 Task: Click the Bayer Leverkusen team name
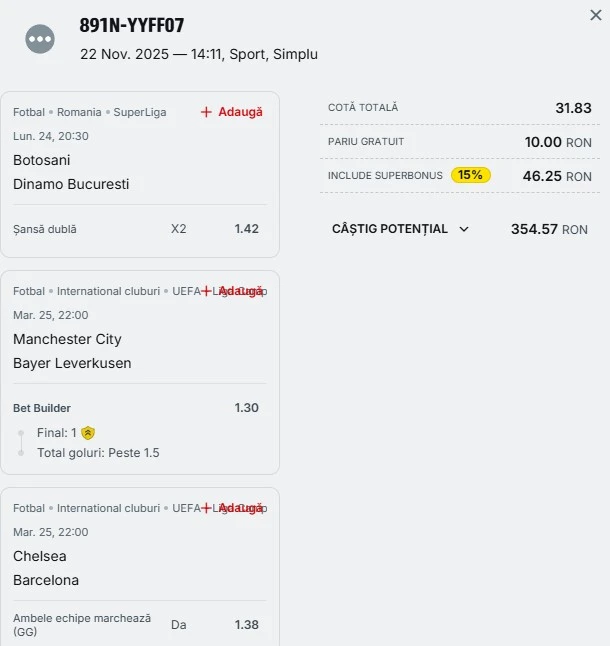pos(72,363)
